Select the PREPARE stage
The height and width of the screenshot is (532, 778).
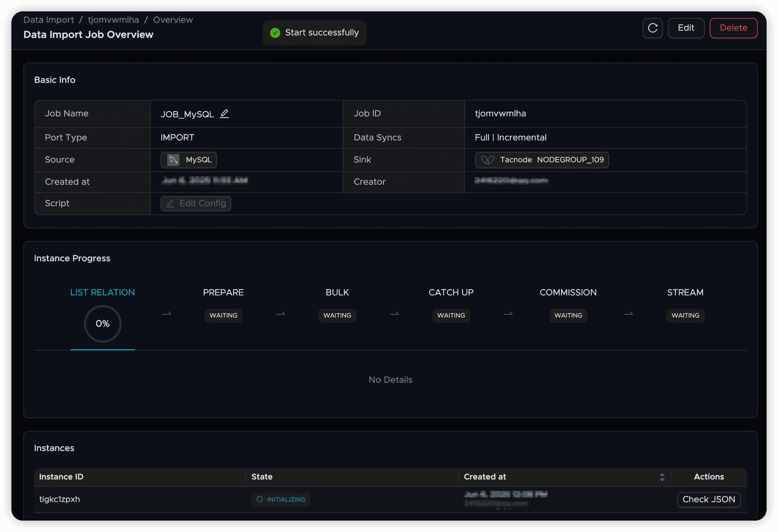point(223,292)
